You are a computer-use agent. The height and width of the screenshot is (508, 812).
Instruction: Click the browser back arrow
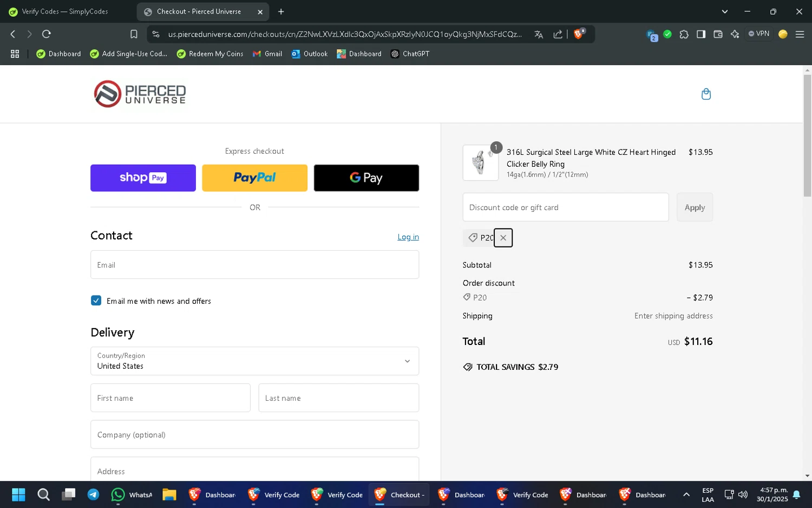13,34
